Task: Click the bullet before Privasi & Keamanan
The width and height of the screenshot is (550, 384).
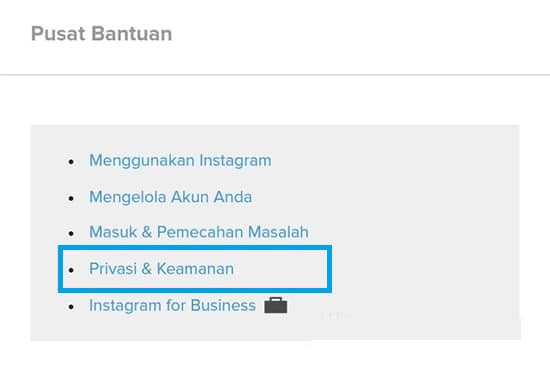Action: (x=72, y=270)
